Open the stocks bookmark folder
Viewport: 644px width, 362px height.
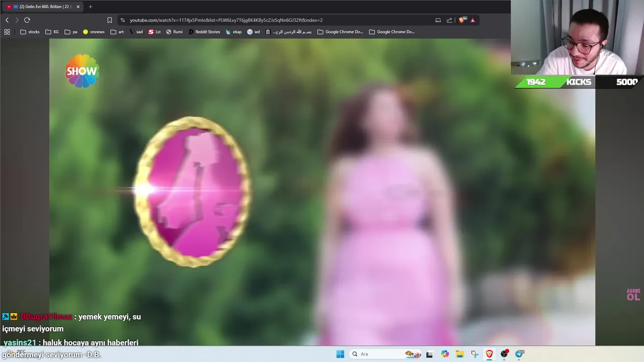point(30,32)
